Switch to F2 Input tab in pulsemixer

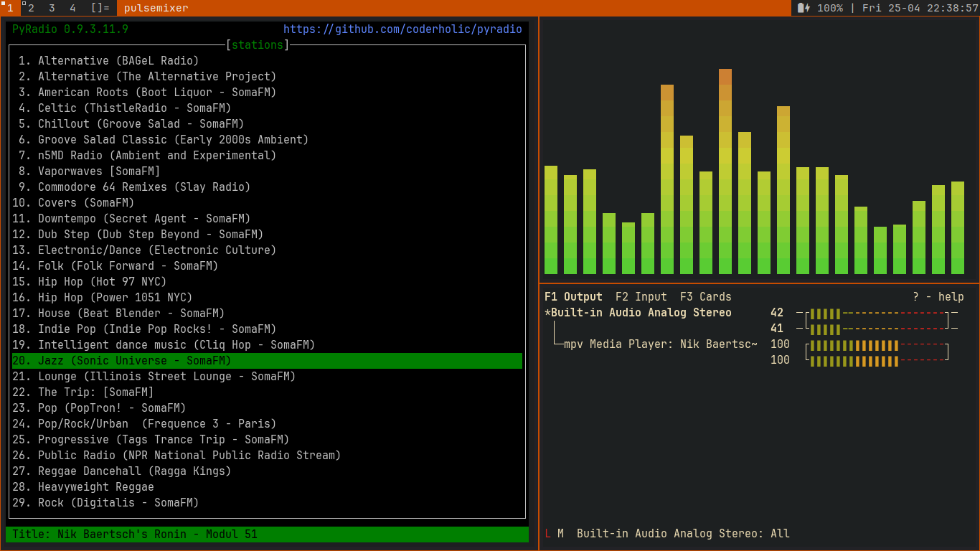[641, 297]
